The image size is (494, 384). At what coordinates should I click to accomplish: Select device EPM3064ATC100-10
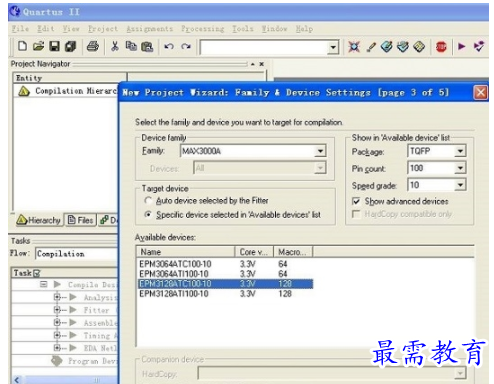click(175, 264)
